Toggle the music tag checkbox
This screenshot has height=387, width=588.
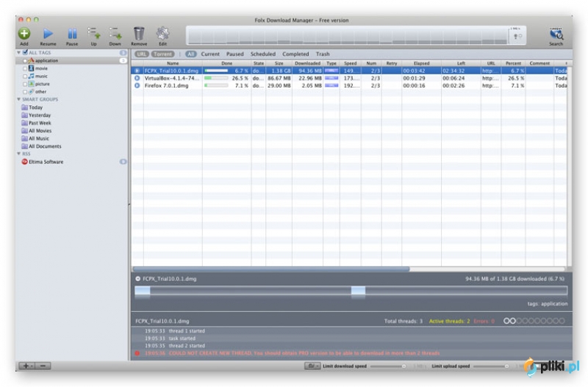pos(26,77)
